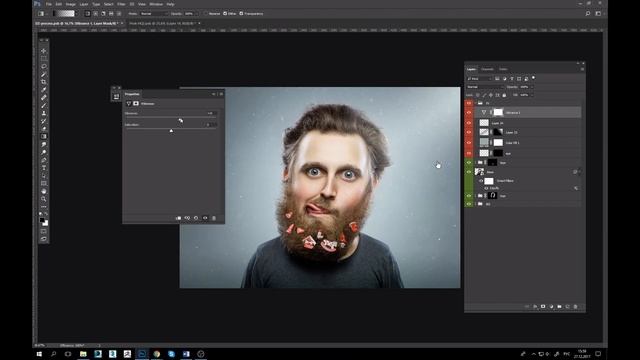Select the Pen tool
This screenshot has height=360, width=640.
(x=44, y=160)
